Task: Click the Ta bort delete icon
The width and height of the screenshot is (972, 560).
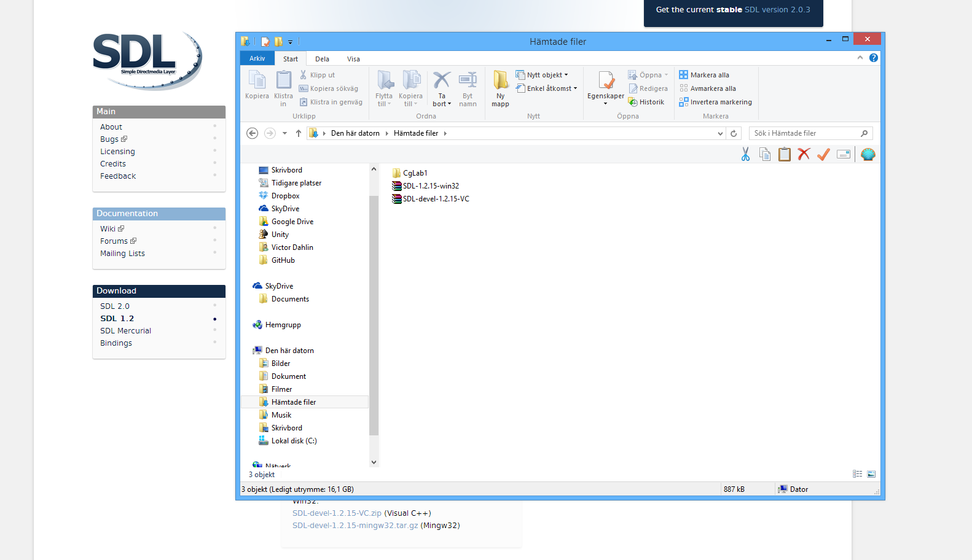Action: click(442, 88)
